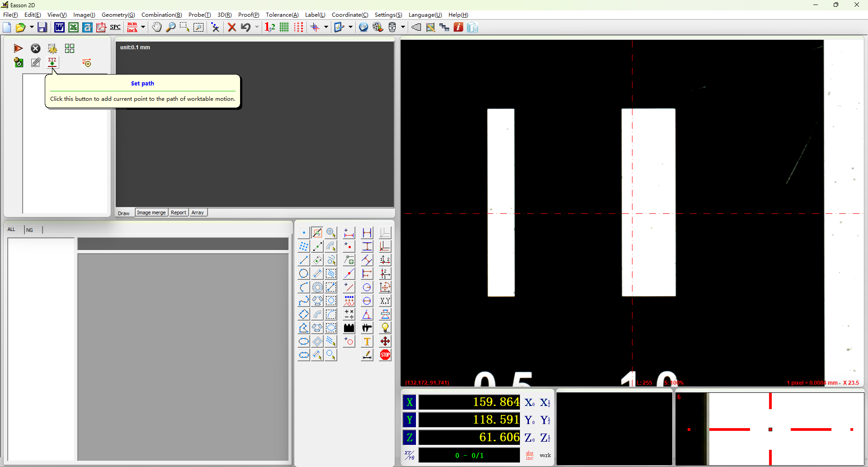The image size is (868, 467).
Task: Open the crosshair style dropdown arrow
Action: click(x=326, y=28)
